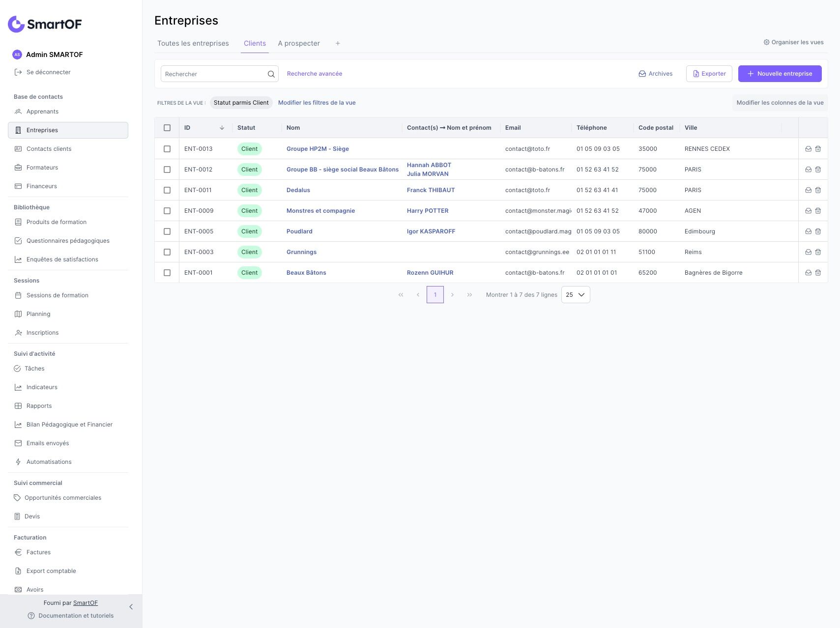The height and width of the screenshot is (628, 840).
Task: Open Recherche avancée link
Action: (x=315, y=74)
